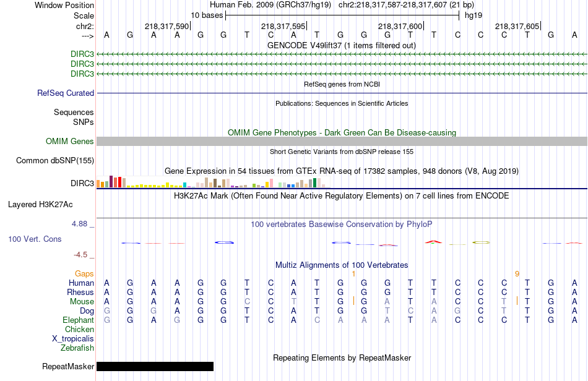Click the ---> sequence direction label
This screenshot has width=588, height=381.
(x=87, y=36)
